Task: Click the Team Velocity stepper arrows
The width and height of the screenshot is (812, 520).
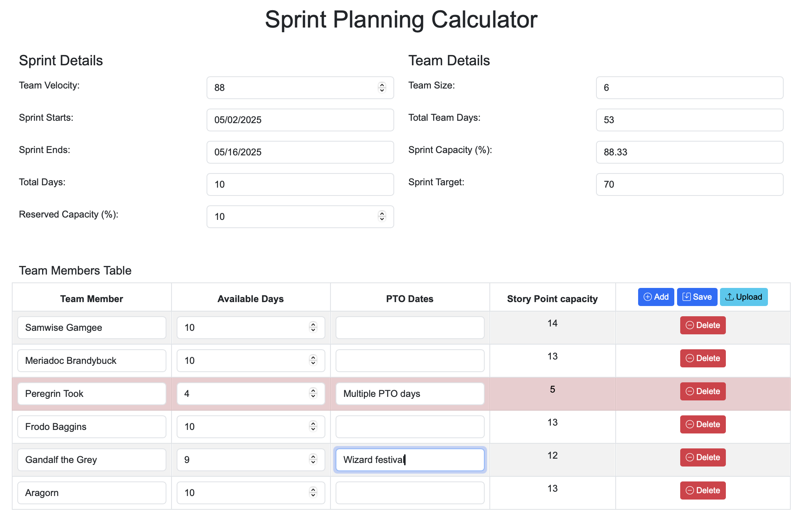Action: (x=382, y=87)
